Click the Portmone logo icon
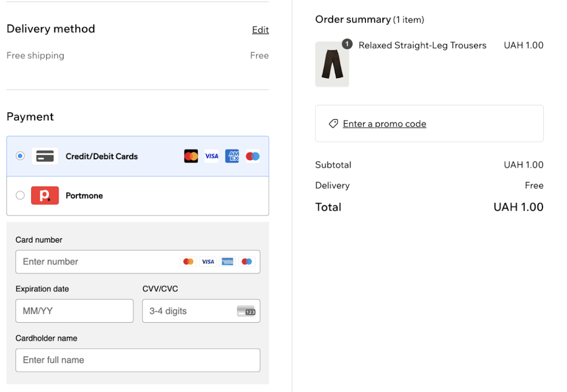 (45, 195)
